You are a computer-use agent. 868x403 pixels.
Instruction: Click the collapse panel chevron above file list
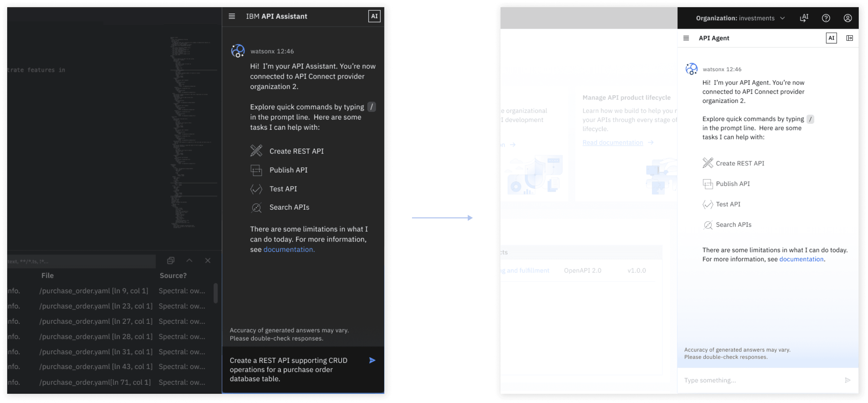(x=189, y=260)
